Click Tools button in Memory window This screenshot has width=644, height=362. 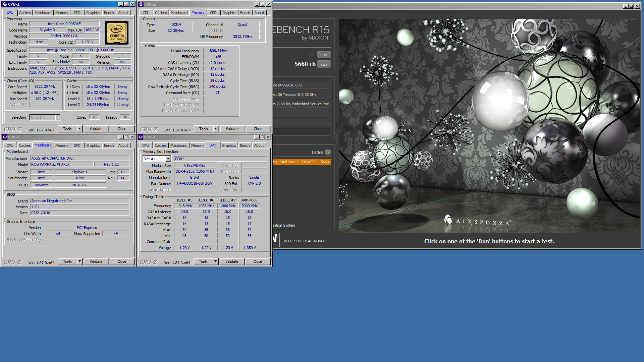tap(204, 129)
